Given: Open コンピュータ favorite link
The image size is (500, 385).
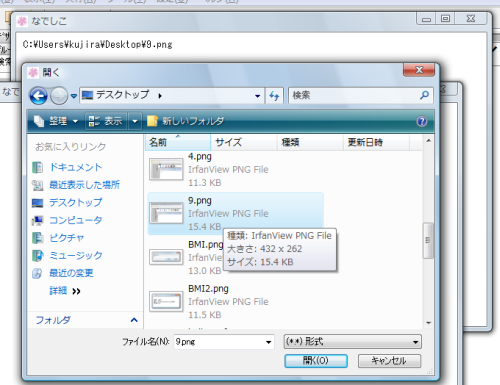Looking at the screenshot, I should click(76, 220).
